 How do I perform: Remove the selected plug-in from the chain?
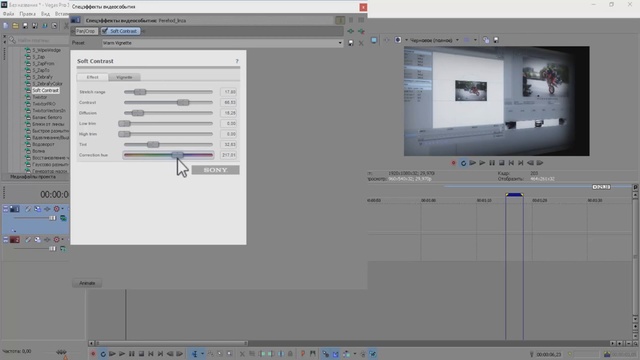(x=361, y=31)
